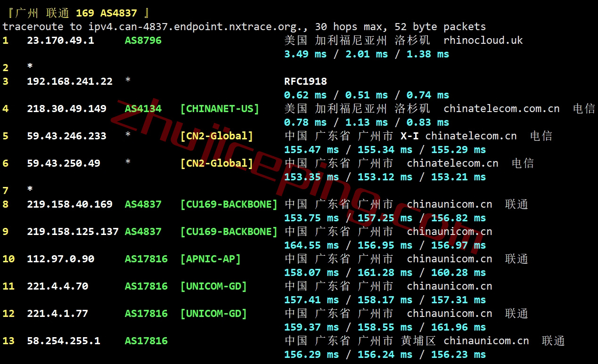Select the hostname ipv4.can-4837.endpoint.nxtrace.org in traceroute line
The height and width of the screenshot is (364, 598).
pos(196,27)
